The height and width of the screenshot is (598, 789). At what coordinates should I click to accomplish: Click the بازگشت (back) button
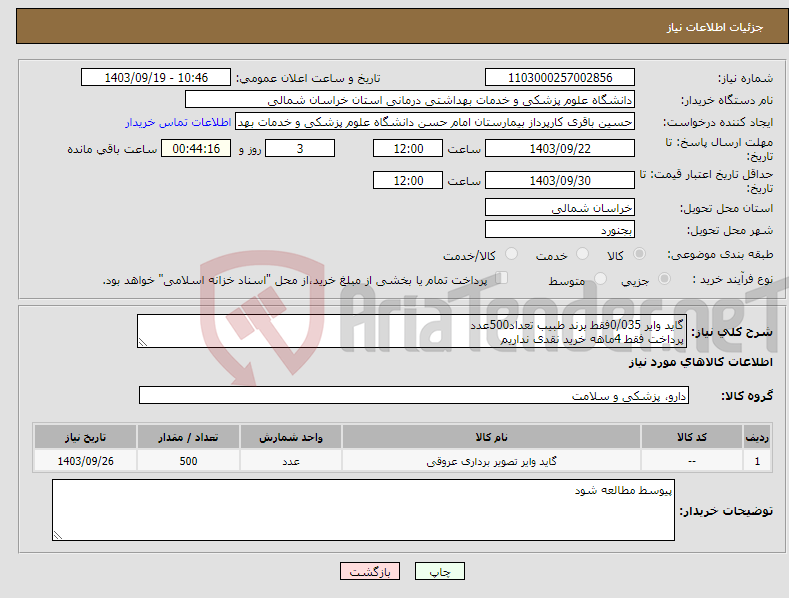pyautogui.click(x=370, y=571)
